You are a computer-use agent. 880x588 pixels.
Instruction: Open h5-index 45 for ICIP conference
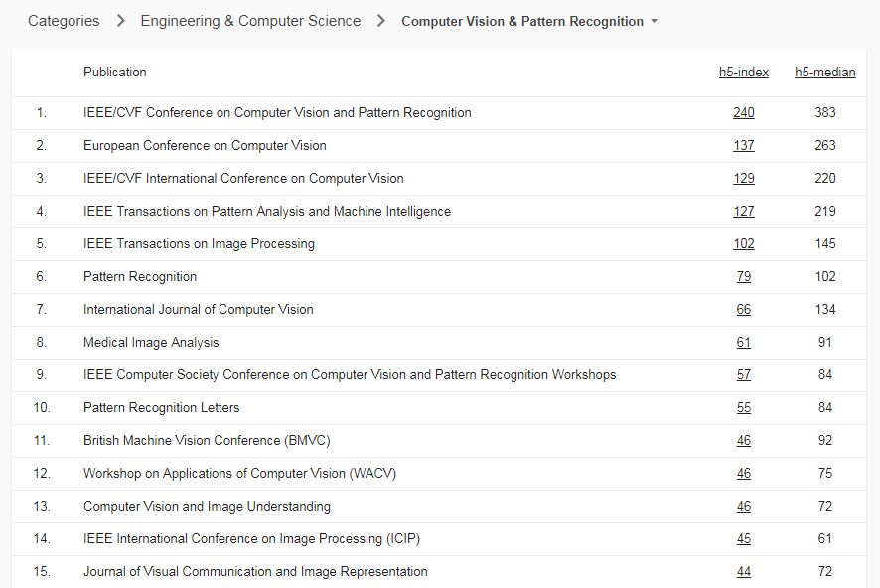[744, 539]
